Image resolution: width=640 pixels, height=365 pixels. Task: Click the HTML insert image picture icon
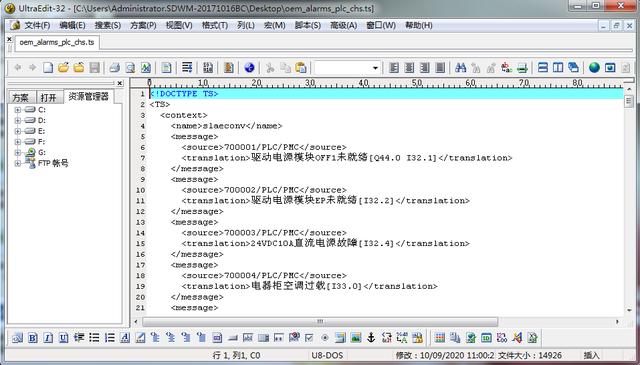point(356,338)
